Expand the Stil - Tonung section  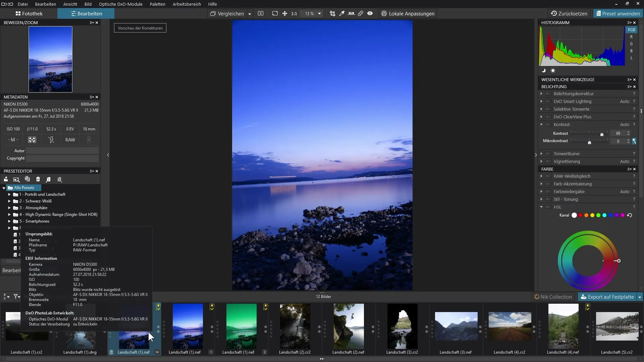coord(541,199)
